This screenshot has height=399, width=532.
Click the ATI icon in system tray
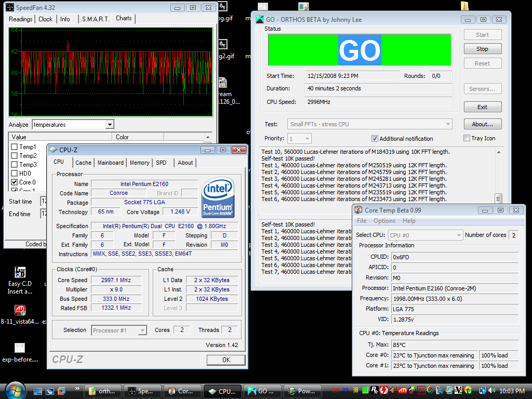click(402, 390)
